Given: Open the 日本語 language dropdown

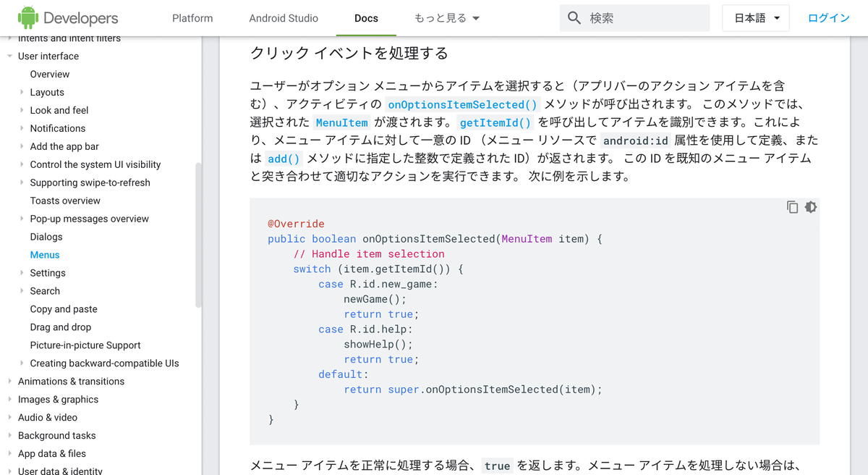Looking at the screenshot, I should click(756, 18).
